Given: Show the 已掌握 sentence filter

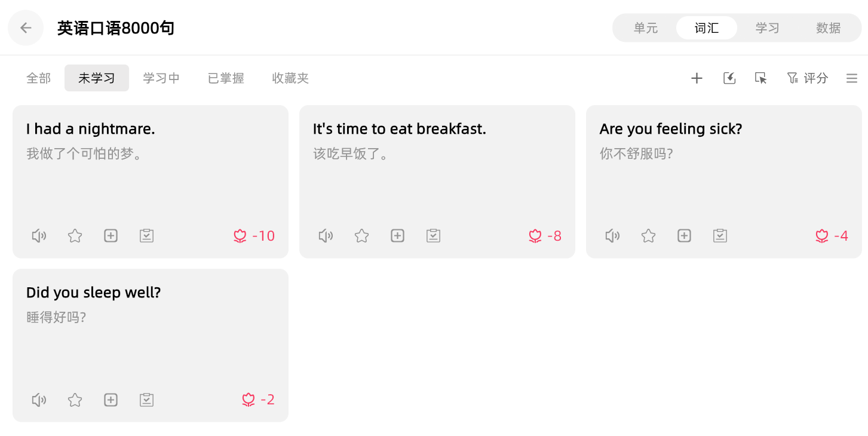Looking at the screenshot, I should [226, 78].
